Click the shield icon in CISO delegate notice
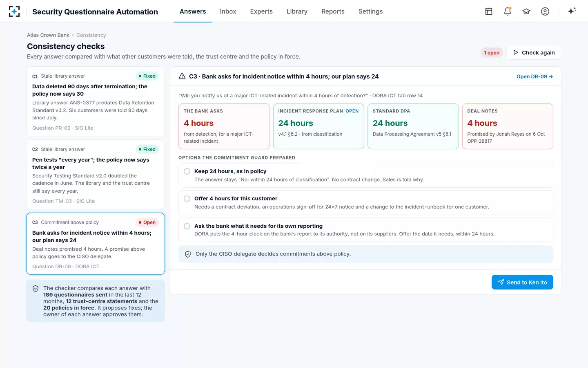The height and width of the screenshot is (368, 588). (x=188, y=254)
